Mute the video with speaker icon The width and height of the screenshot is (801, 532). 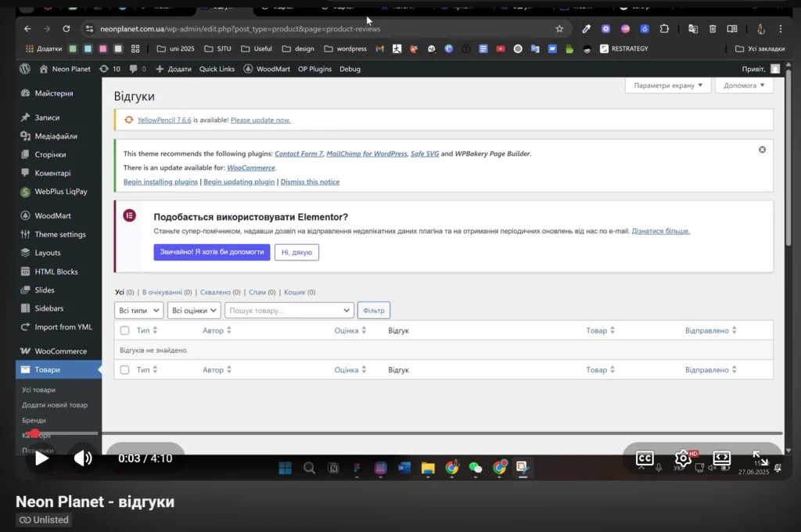click(x=83, y=458)
